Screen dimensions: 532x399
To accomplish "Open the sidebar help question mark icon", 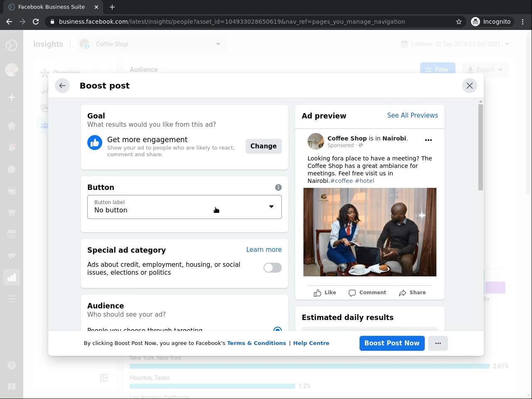I will click(x=12, y=365).
